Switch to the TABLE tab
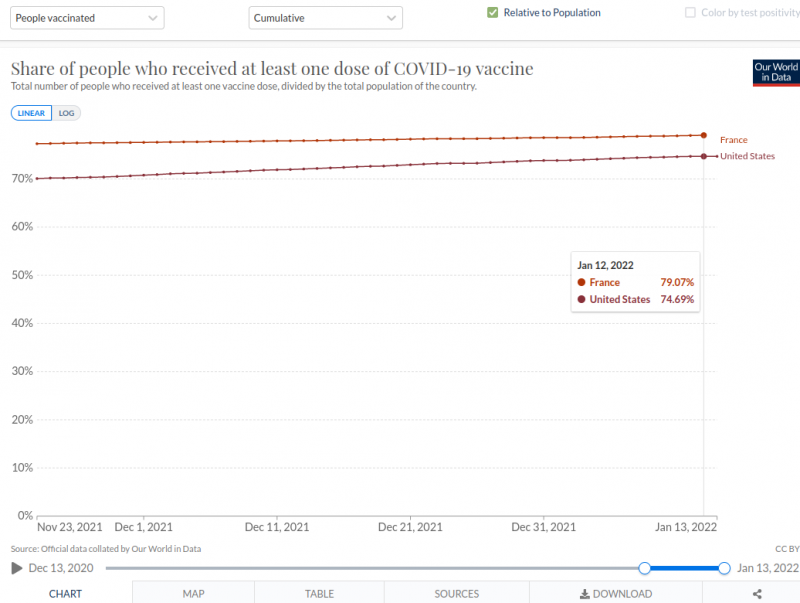The image size is (800, 603). pyautogui.click(x=319, y=594)
